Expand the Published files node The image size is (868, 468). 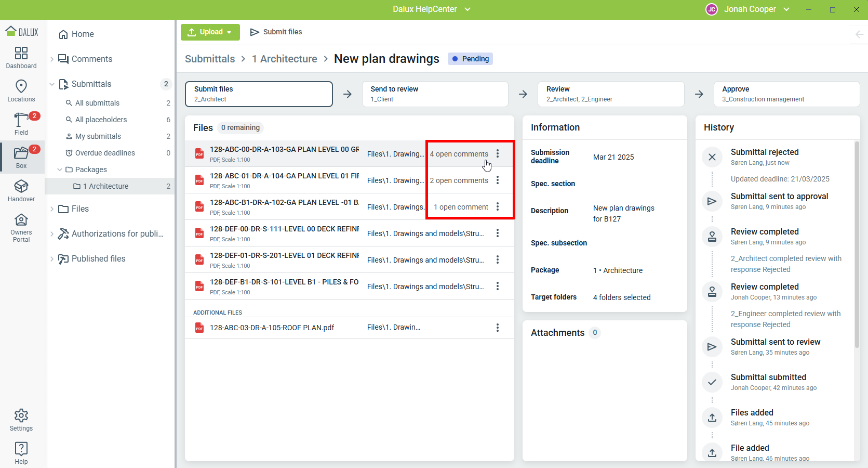tap(52, 259)
